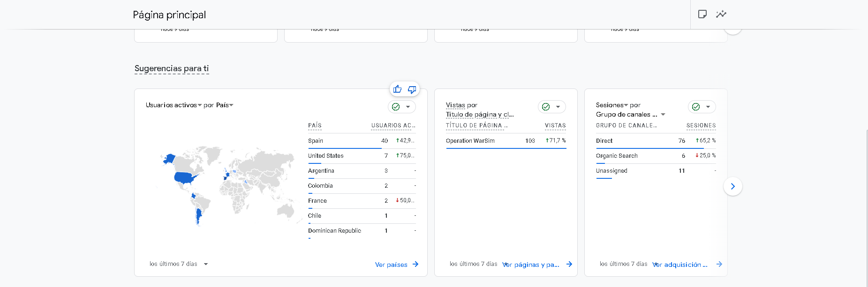Click United States on the world map
Screen dimensions: 868x287
[185, 178]
